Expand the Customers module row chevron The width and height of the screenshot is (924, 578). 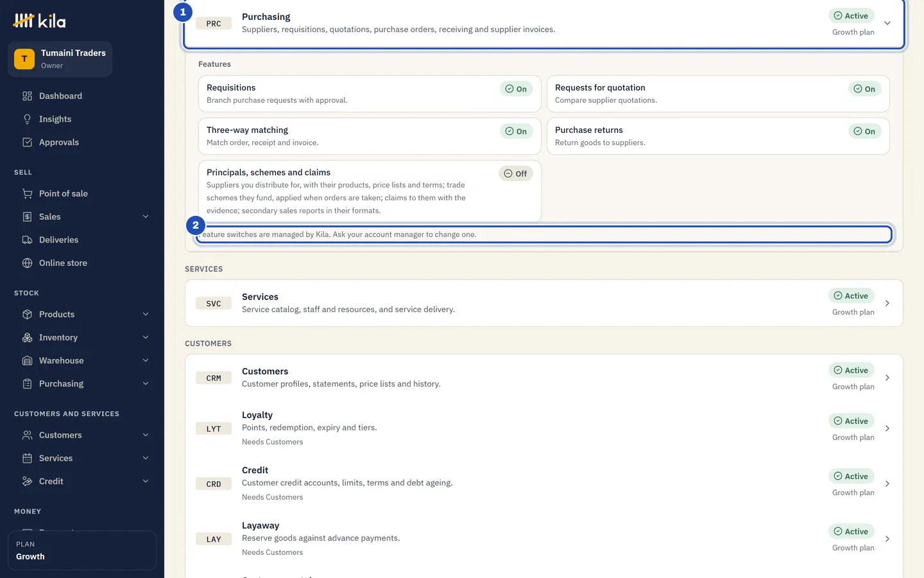coord(887,378)
